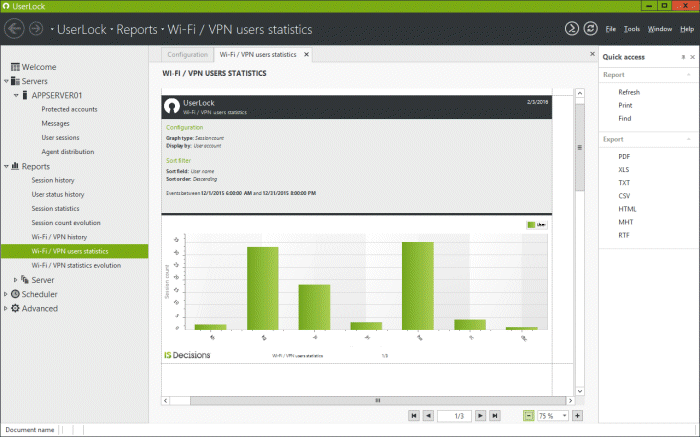
Task: Open User status history report
Action: coord(58,195)
